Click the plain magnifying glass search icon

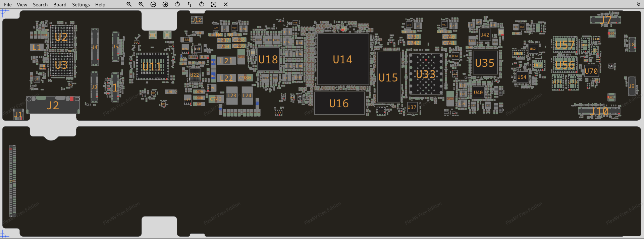coord(129,4)
